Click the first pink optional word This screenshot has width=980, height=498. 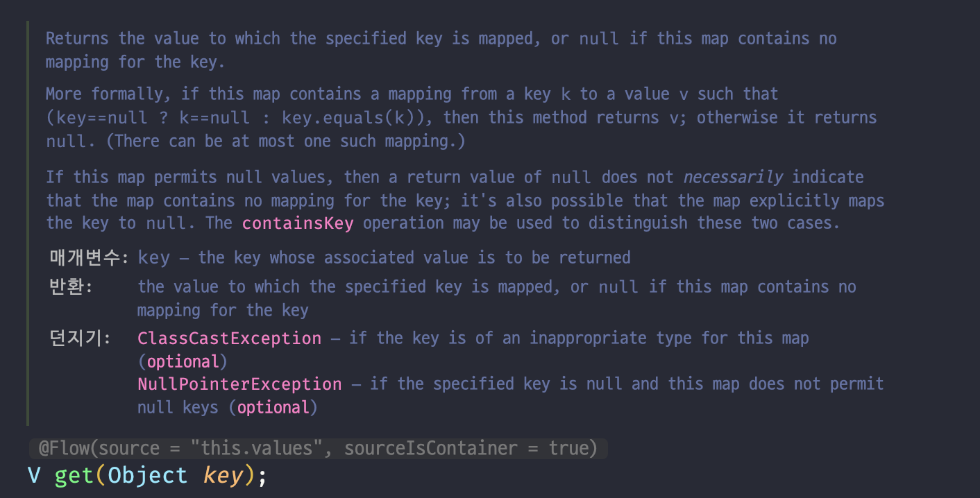tap(183, 362)
